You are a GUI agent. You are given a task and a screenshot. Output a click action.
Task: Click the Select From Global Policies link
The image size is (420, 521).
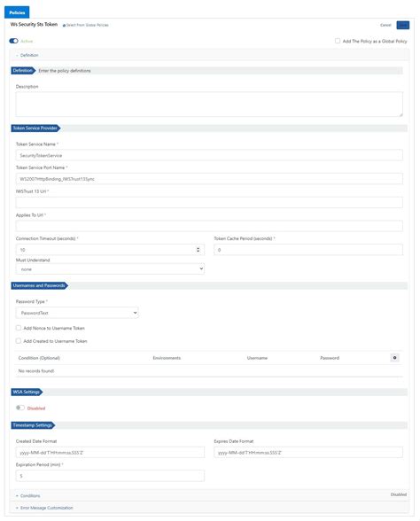click(86, 25)
